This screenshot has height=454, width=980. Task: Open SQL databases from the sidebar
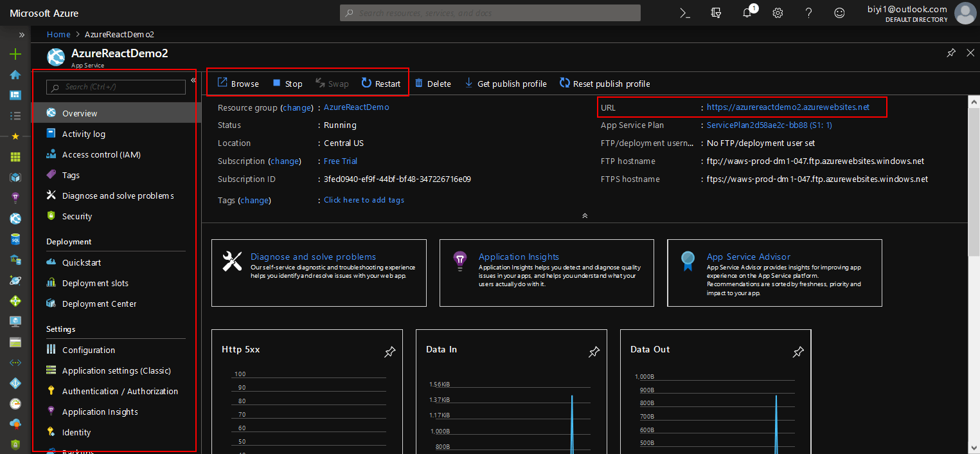15,239
